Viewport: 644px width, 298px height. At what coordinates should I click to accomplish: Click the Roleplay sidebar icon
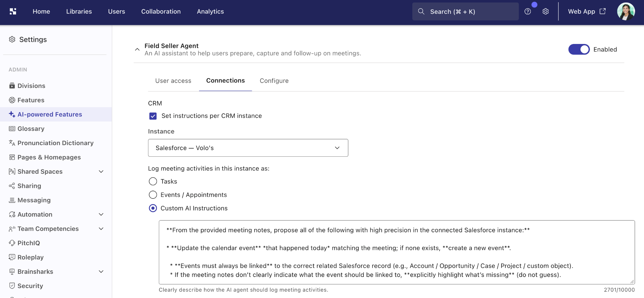pyautogui.click(x=12, y=257)
